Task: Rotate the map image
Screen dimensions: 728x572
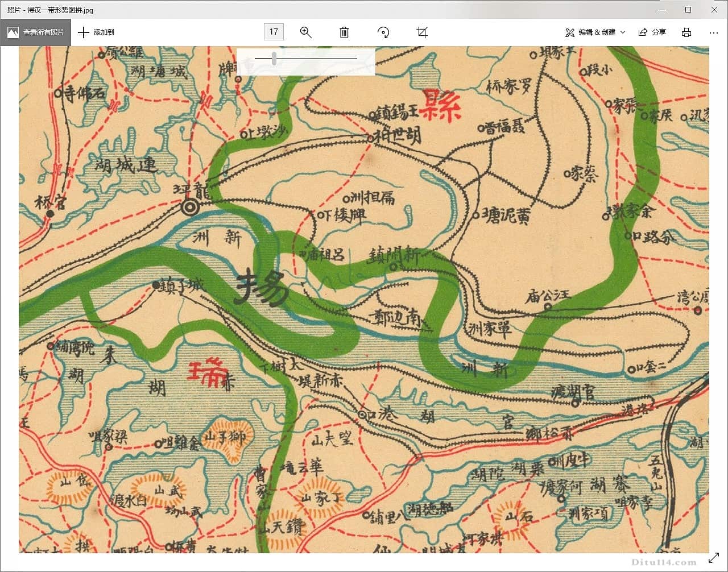Action: point(383,32)
